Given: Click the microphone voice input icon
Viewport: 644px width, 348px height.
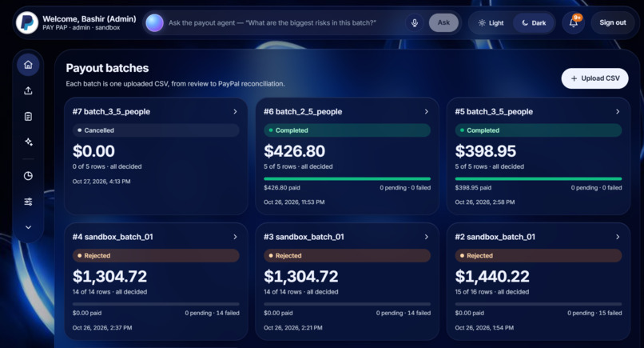Looking at the screenshot, I should [x=415, y=22].
